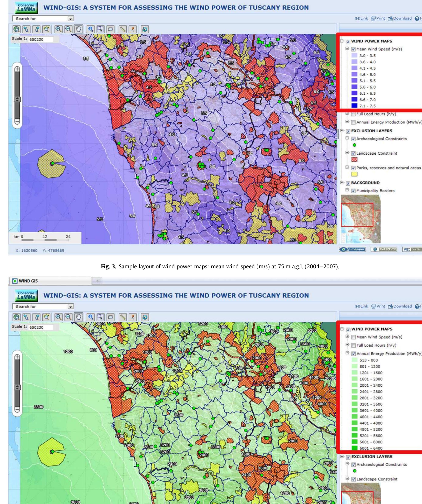Select ruler measure tool in energy production window
422x504 pixels.
click(123, 317)
